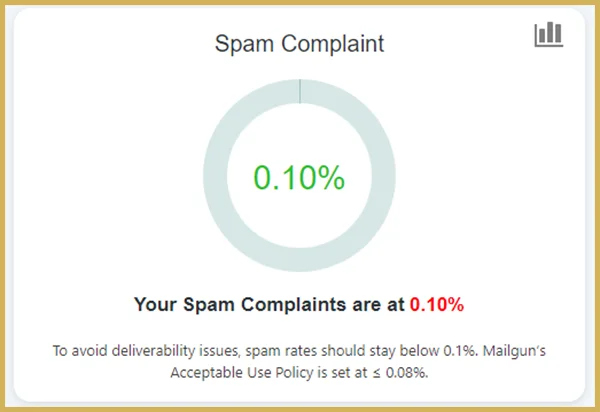Click 'To avoid' at the description start

point(80,350)
